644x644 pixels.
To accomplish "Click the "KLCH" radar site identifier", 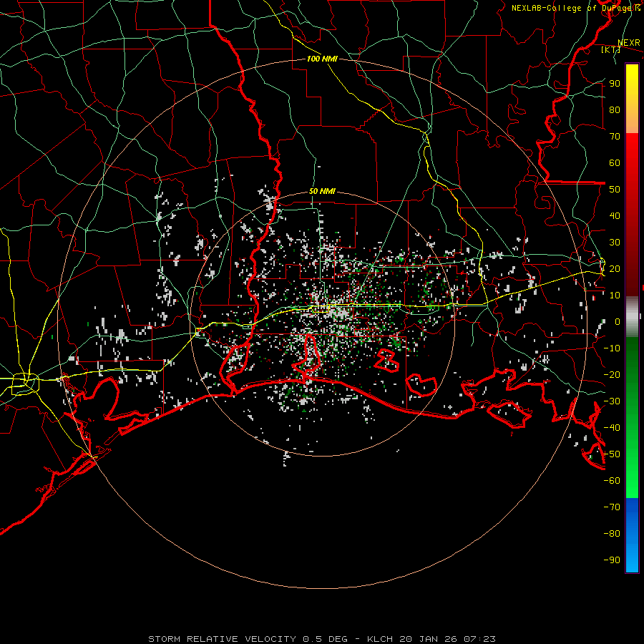I will tap(380, 639).
